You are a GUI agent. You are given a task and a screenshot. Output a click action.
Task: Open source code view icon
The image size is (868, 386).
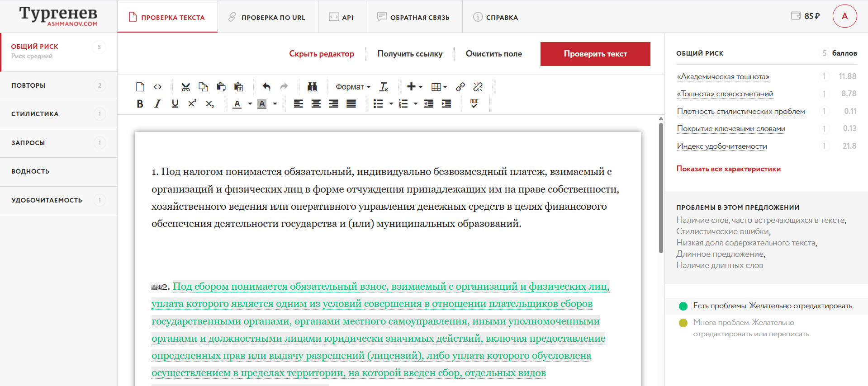pos(157,87)
